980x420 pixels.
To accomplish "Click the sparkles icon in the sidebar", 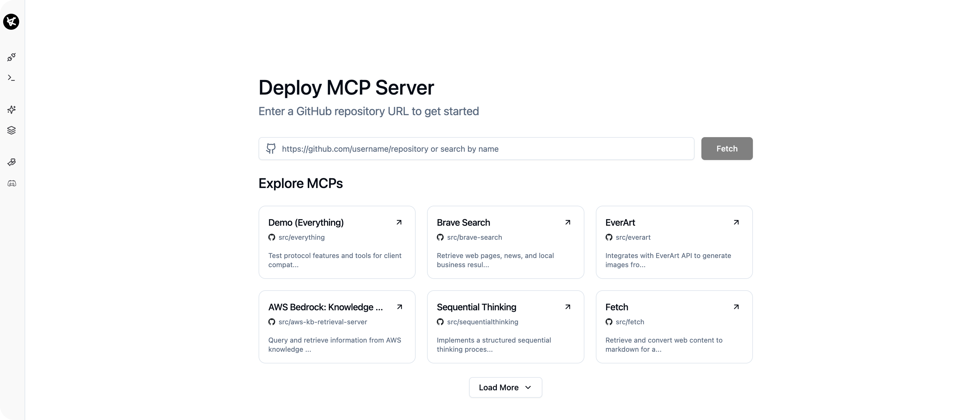I will coord(11,109).
